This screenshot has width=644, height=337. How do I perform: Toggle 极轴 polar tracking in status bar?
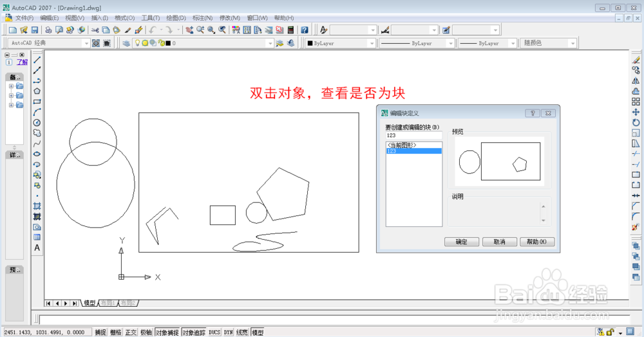[x=146, y=332]
